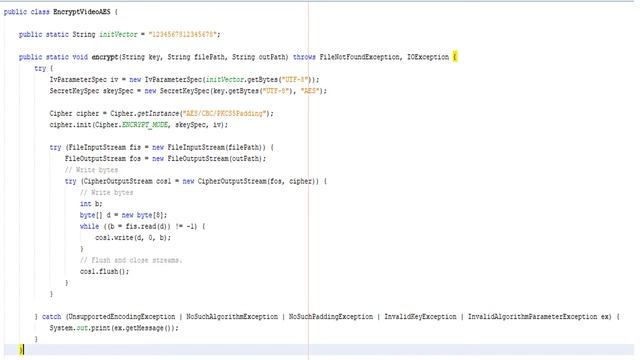Image resolution: width=640 pixels, height=360 pixels.
Task: Click the "cos1.write(d, 0, b);" statement
Action: click(133, 238)
